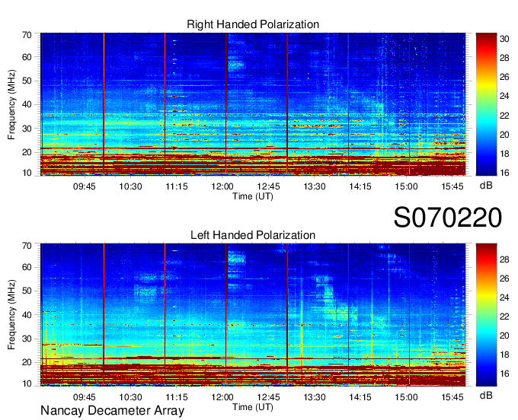Click the 09:45 time tick under Left Handed plot
Image resolution: width=518 pixels, height=420 pixels.
85,397
